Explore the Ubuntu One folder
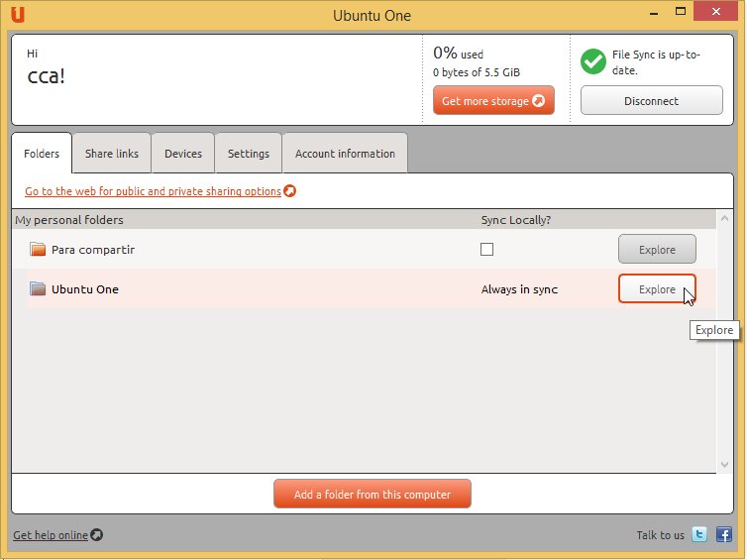Screen dimensions: 747x560 tap(657, 288)
